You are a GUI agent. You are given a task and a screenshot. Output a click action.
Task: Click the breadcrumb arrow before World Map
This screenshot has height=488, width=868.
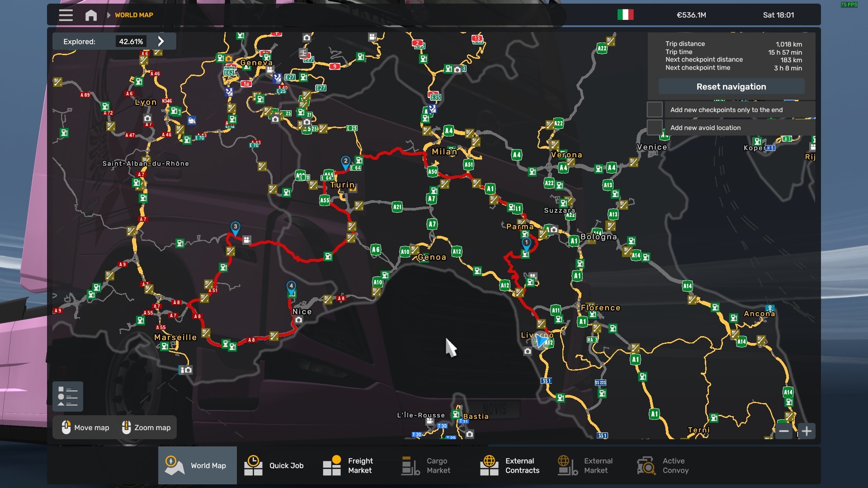[x=108, y=15]
